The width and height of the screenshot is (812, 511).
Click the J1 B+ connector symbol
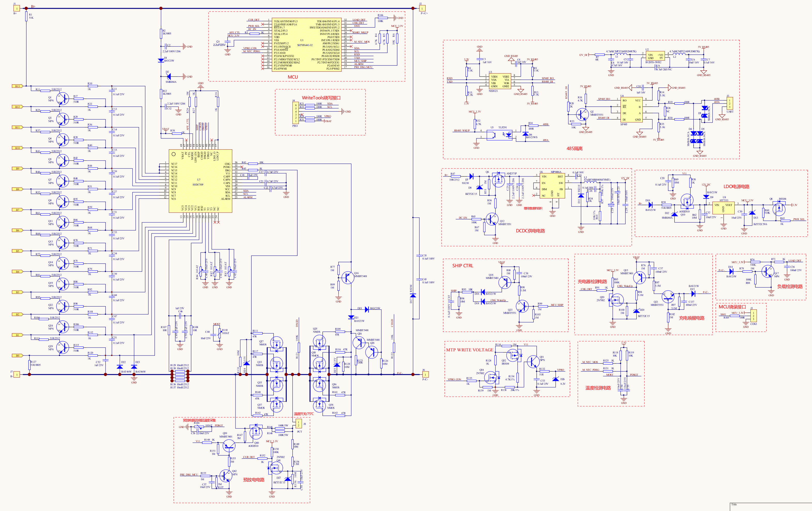[x=17, y=9]
